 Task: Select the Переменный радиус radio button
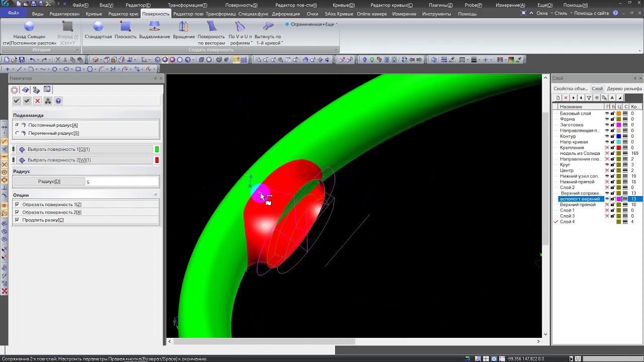point(18,133)
